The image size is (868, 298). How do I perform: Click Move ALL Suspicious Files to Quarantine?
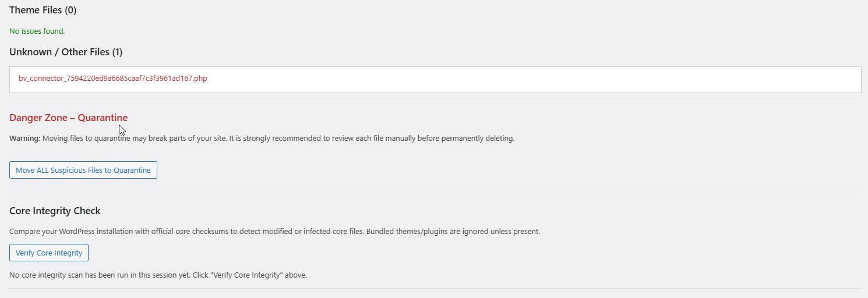(x=83, y=170)
